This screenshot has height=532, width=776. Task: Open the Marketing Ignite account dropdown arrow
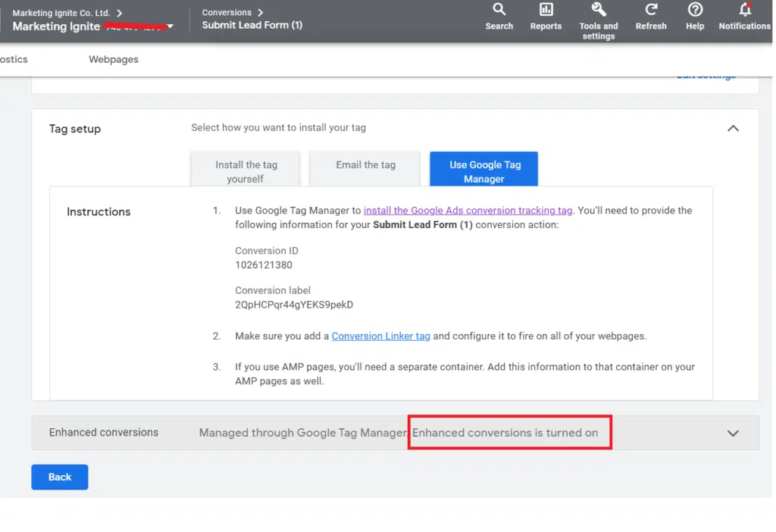(x=171, y=27)
